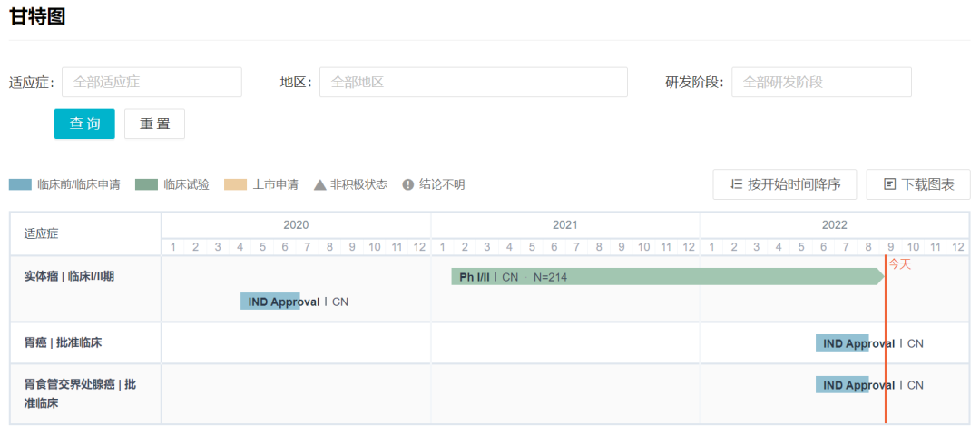This screenshot has width=980, height=436.
Task: Select the 胃癌 | 批准临床 row label
Action: coord(63,343)
